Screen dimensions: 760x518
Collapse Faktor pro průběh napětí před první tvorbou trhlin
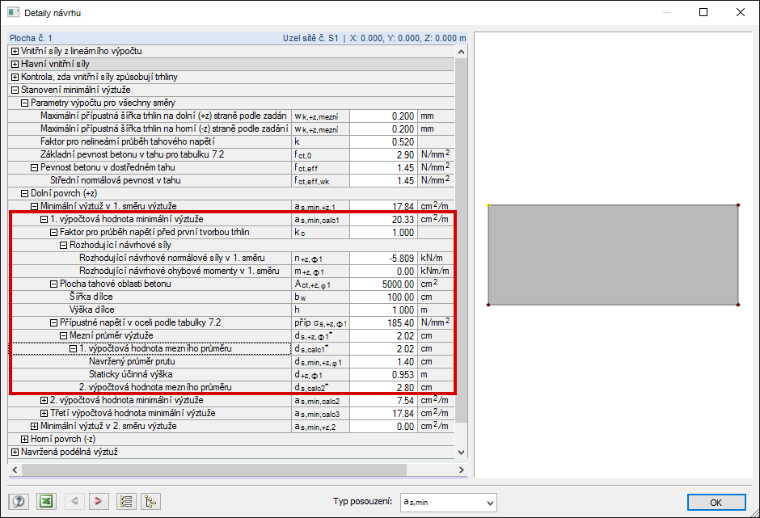pos(54,232)
